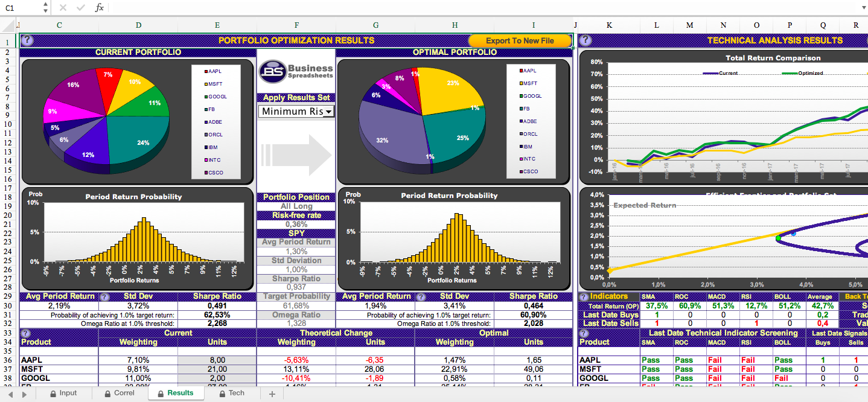Click Total Return SMA value 37,5%
868x402 pixels.
(x=656, y=306)
